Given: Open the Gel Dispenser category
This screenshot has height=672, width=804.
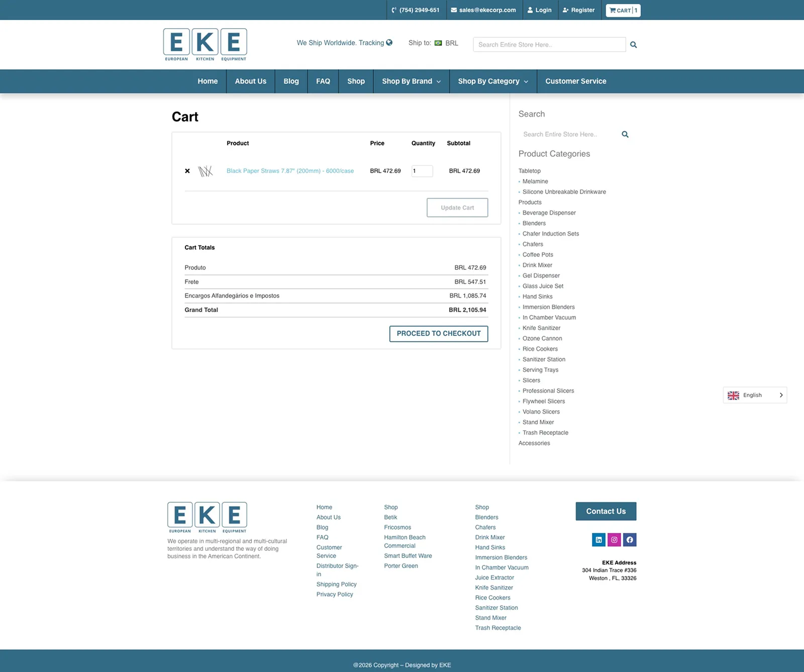Looking at the screenshot, I should click(x=541, y=276).
